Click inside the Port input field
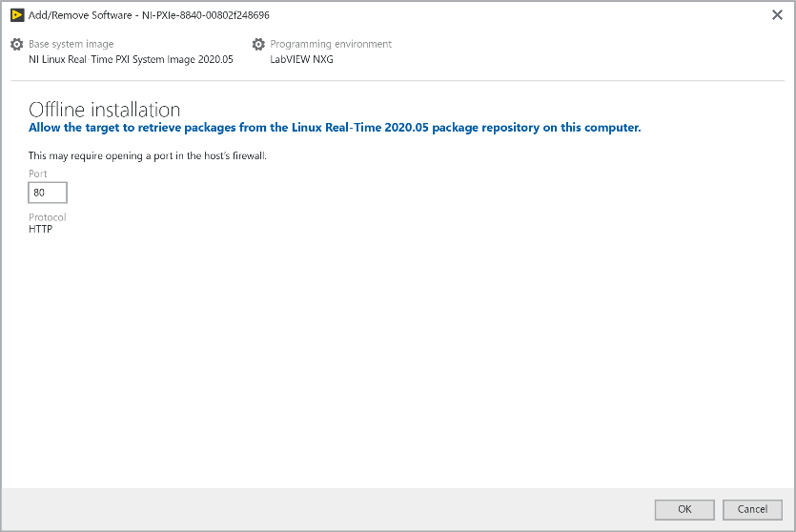 click(x=48, y=193)
